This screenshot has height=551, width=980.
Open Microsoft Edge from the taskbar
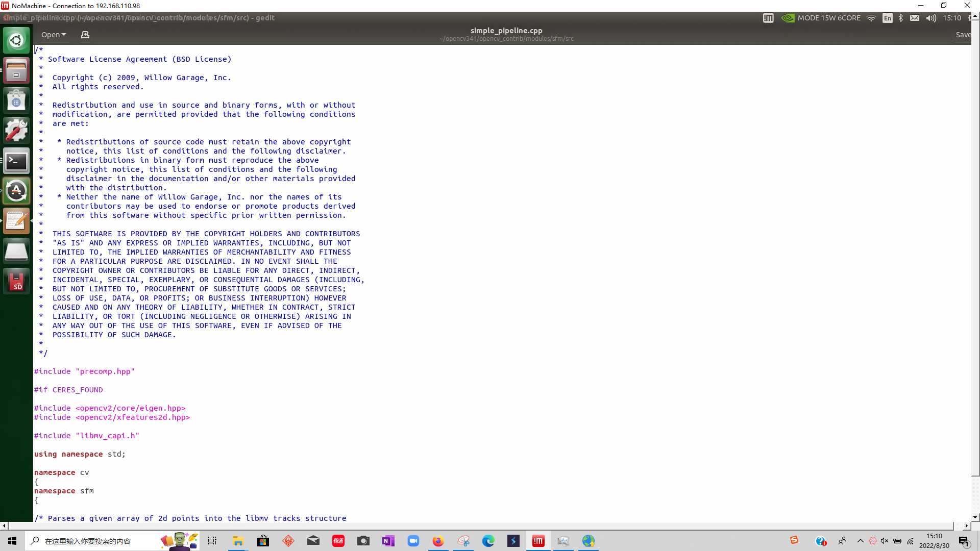488,541
